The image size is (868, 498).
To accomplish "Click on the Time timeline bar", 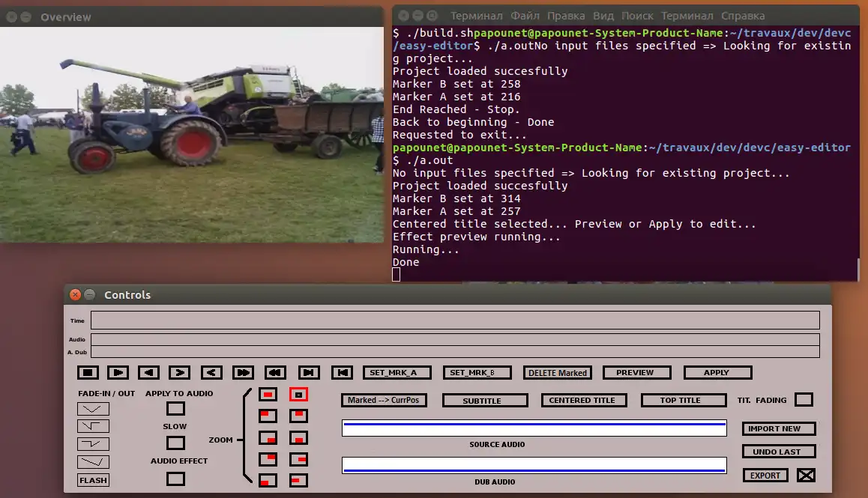I will pyautogui.click(x=455, y=320).
